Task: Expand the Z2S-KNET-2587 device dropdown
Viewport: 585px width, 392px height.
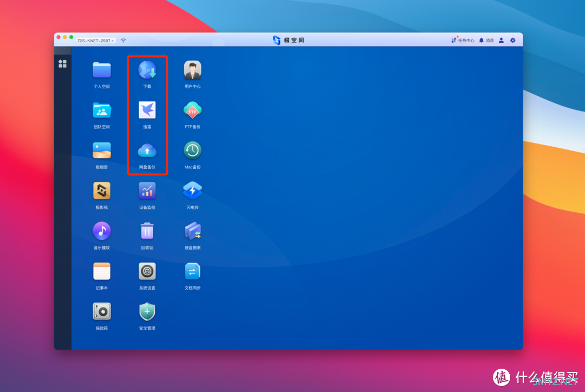Action: tap(95, 41)
